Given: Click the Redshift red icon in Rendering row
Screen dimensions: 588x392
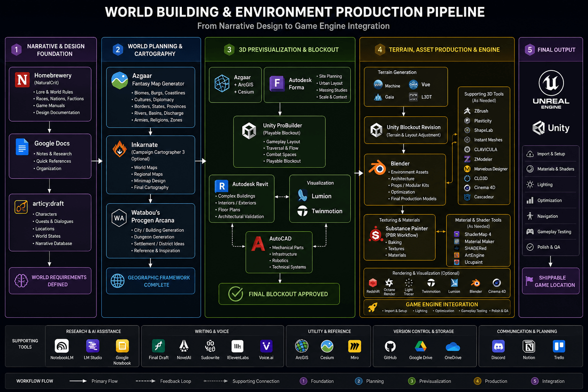Looking at the screenshot, I should point(372,283).
